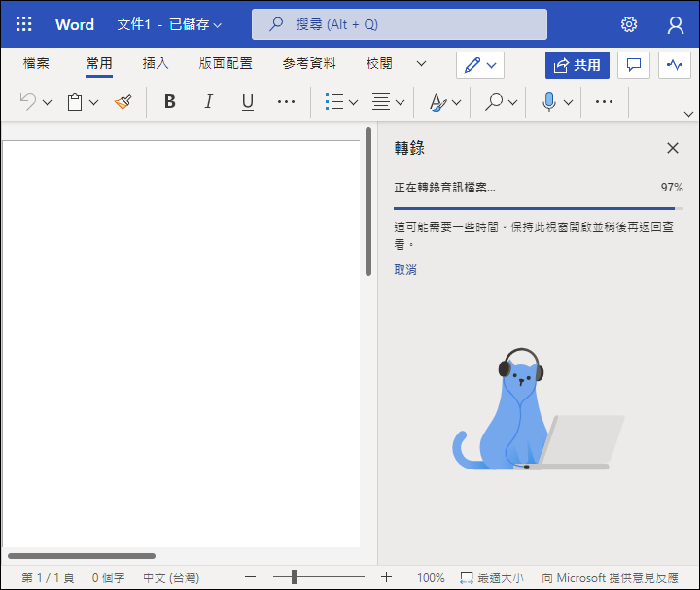
Task: Click the Word app title
Action: click(75, 24)
